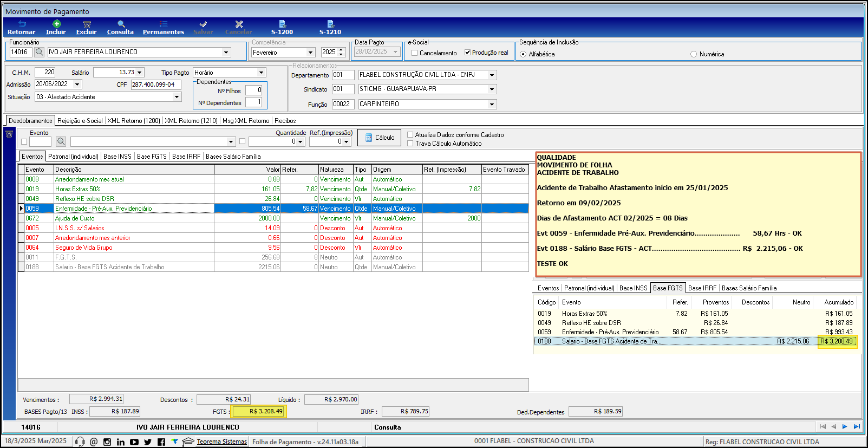Screen dimensions: 868x448
Task: Click the Salvar checkmark icon
Action: click(x=203, y=24)
